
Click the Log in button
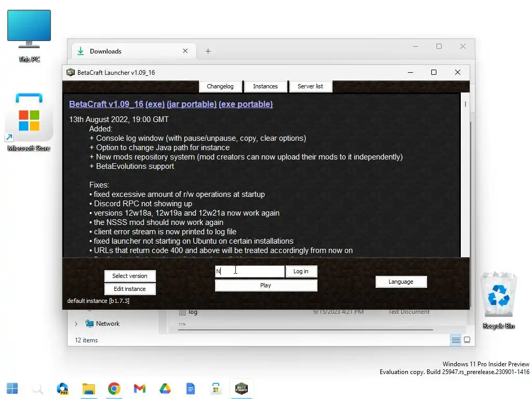pos(301,271)
